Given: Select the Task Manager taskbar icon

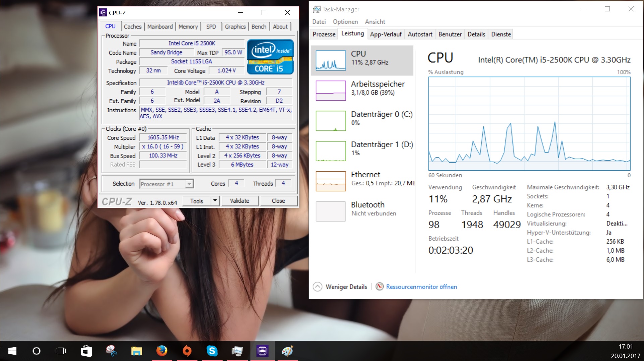Looking at the screenshot, I should pyautogui.click(x=237, y=351).
